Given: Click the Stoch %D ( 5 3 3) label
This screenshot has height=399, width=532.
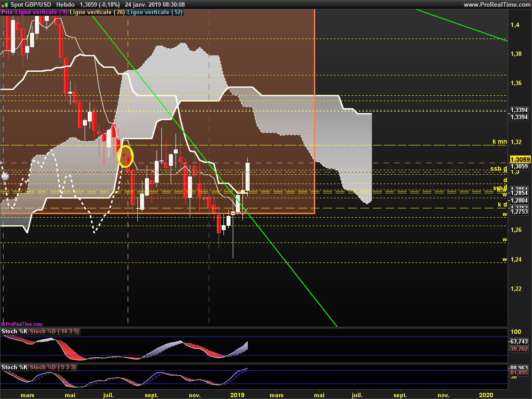Looking at the screenshot, I should (x=53, y=368).
